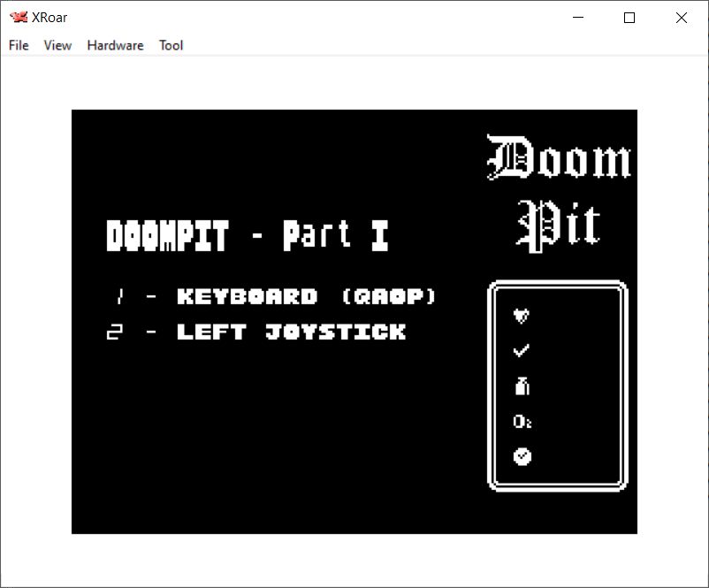Minimize the XRoar window
This screenshot has width=709, height=588.
click(579, 18)
